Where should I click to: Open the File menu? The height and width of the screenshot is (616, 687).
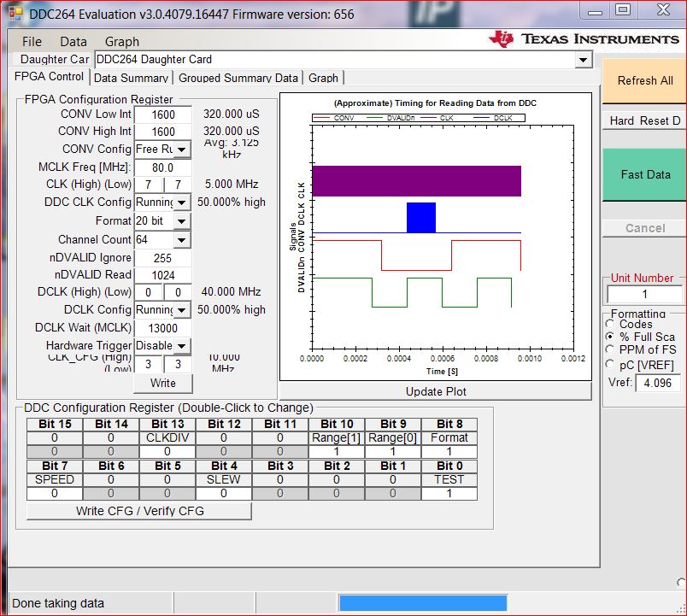32,42
